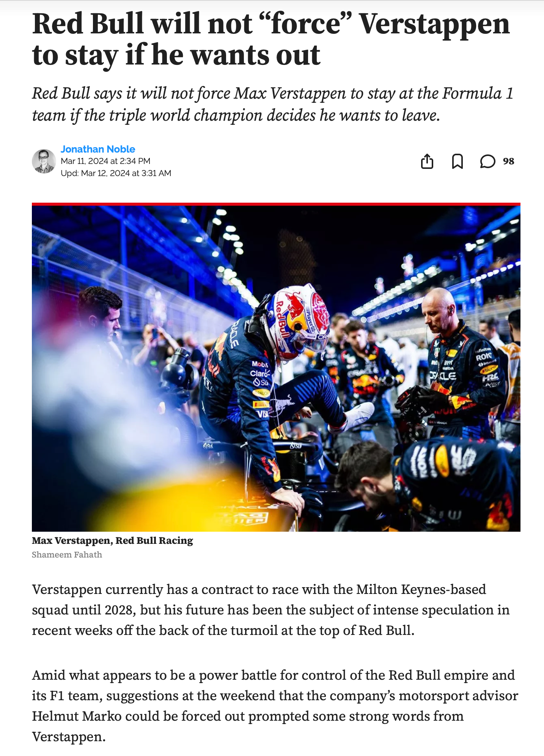Open comments via the speech bubble icon
The image size is (544, 756).
[x=487, y=161]
